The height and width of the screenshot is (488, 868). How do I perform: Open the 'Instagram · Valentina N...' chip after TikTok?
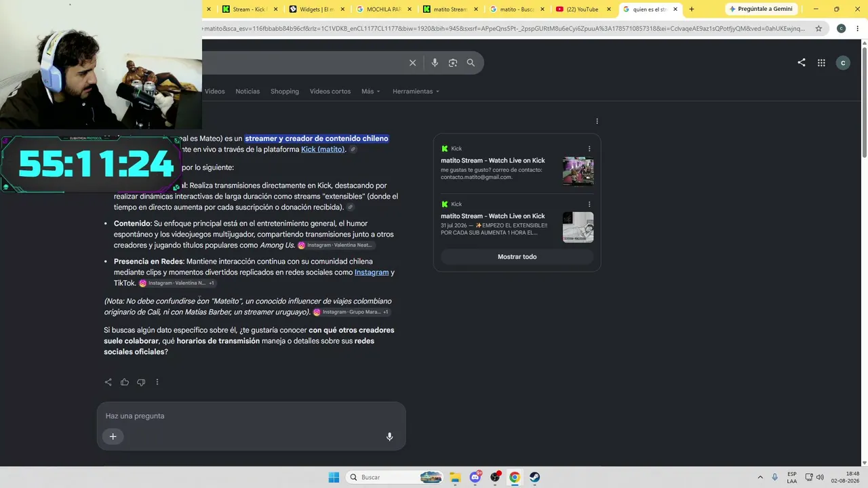click(x=177, y=283)
